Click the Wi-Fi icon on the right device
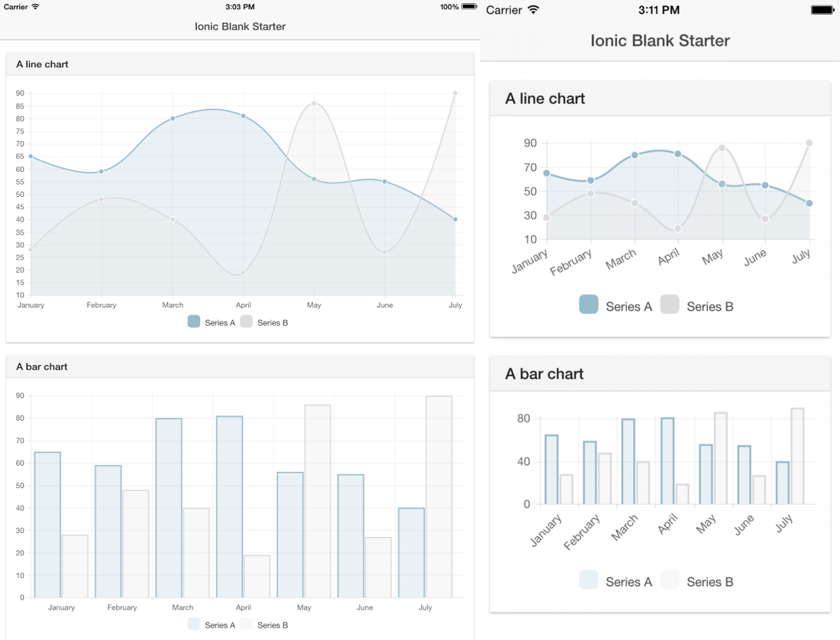The height and width of the screenshot is (640, 840). 535,10
